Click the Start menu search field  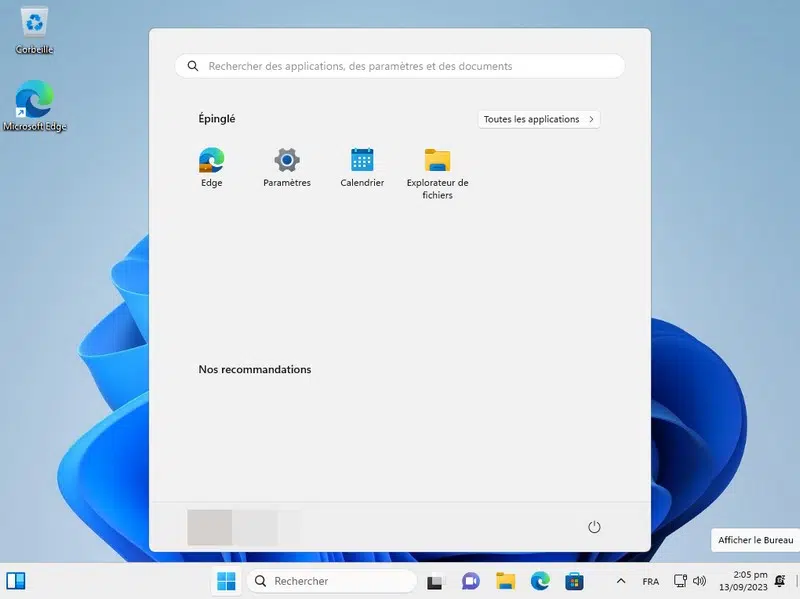400,66
